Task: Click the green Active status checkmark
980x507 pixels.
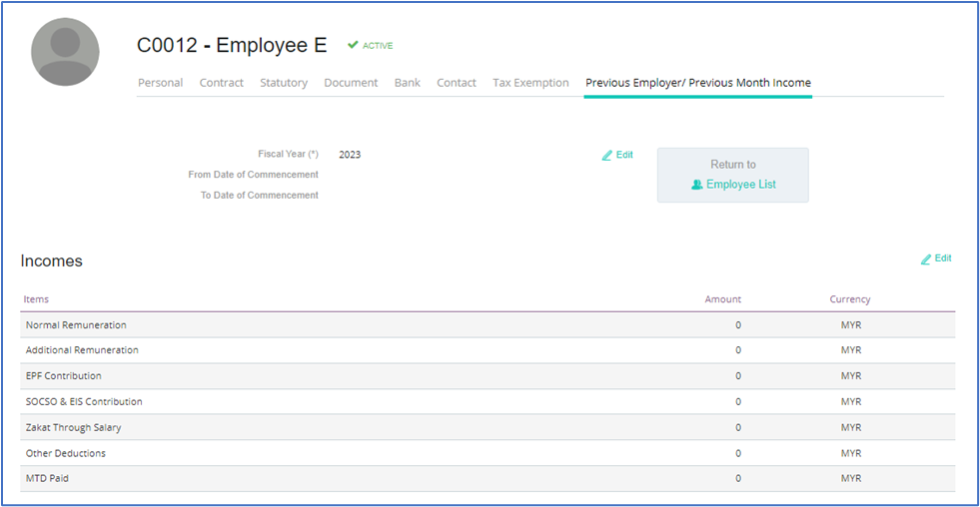Action: [353, 45]
